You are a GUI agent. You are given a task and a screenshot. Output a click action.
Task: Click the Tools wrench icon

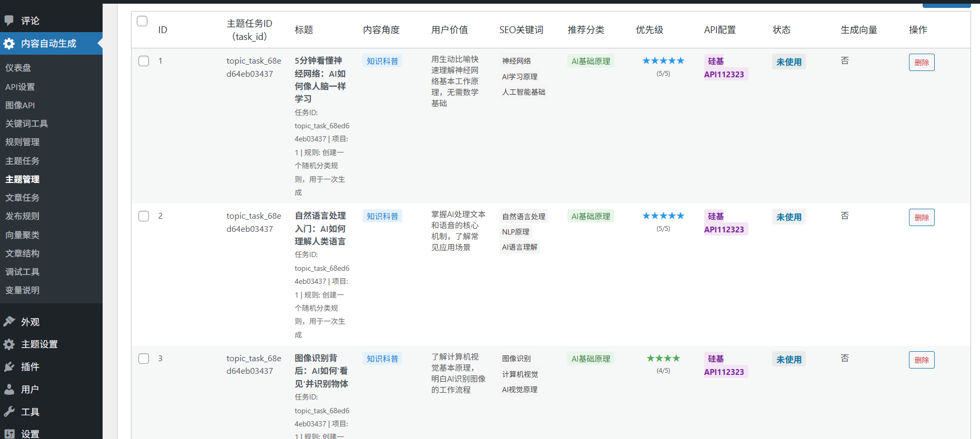(x=9, y=412)
